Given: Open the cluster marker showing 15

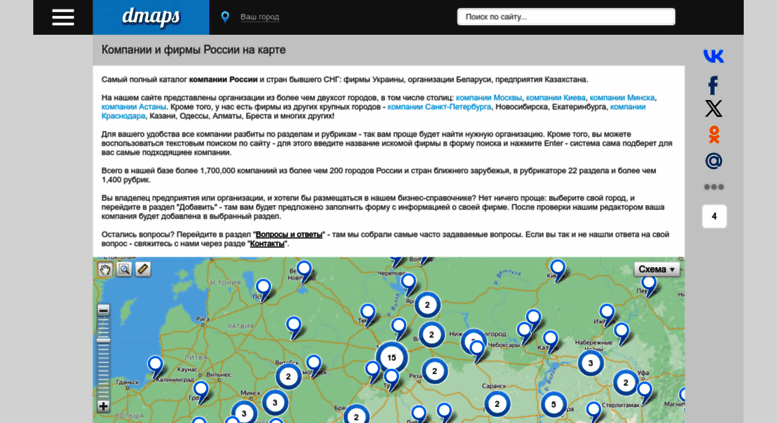Looking at the screenshot, I should tap(391, 357).
